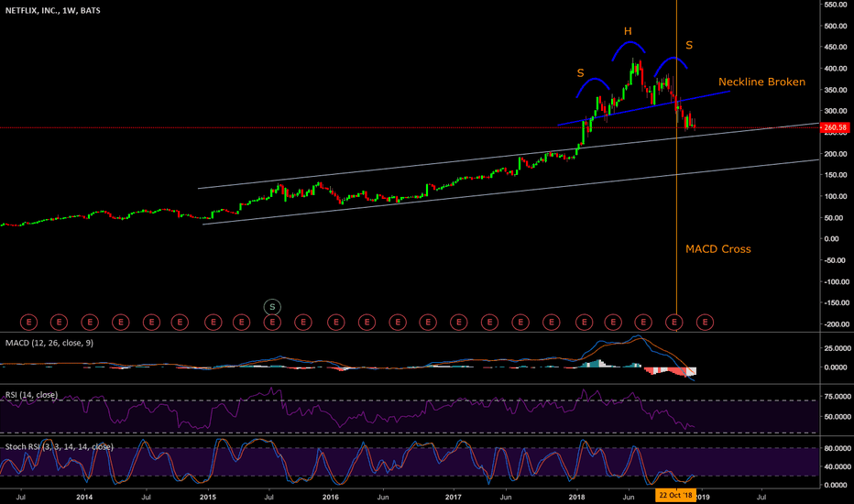
Task: Click the 100.00 price axis label
Action: (836, 196)
